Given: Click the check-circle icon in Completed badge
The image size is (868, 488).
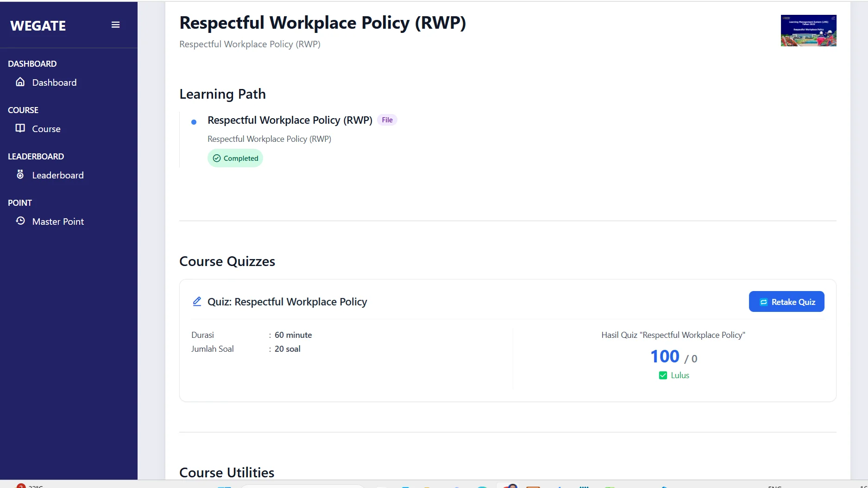Looking at the screenshot, I should tap(217, 158).
